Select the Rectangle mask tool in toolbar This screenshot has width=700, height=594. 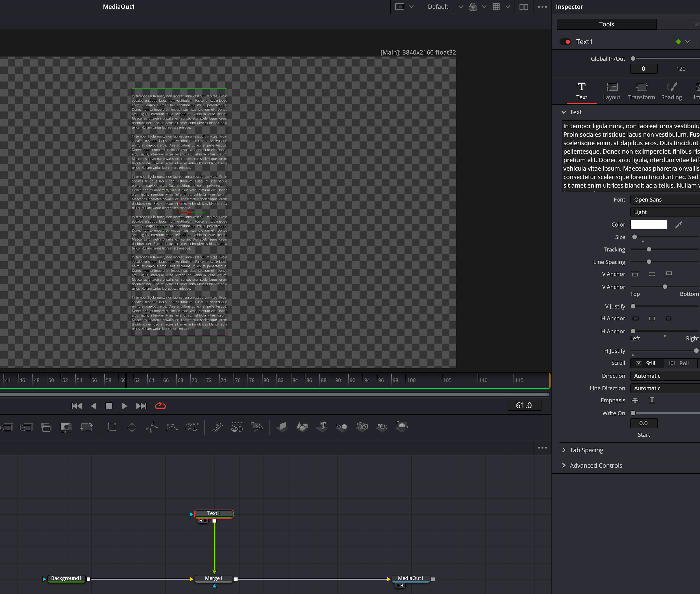pyautogui.click(x=112, y=427)
